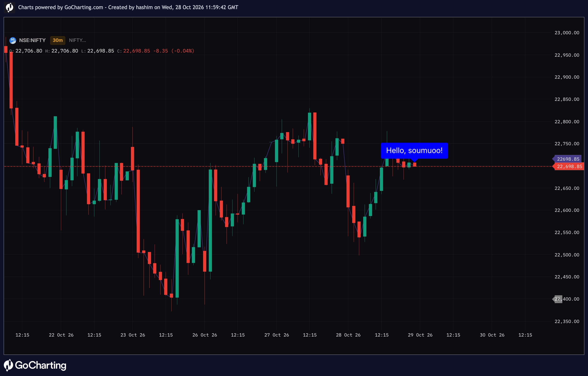The width and height of the screenshot is (588, 376).
Task: Click the 22,550.00 price axis label
Action: 567,233
